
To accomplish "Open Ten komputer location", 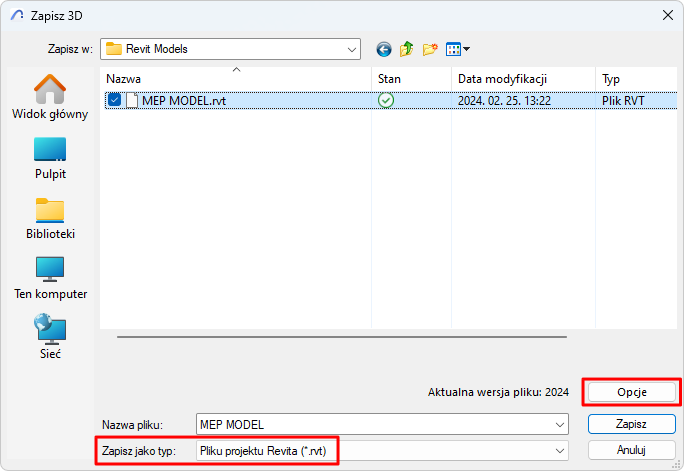I will tap(50, 278).
